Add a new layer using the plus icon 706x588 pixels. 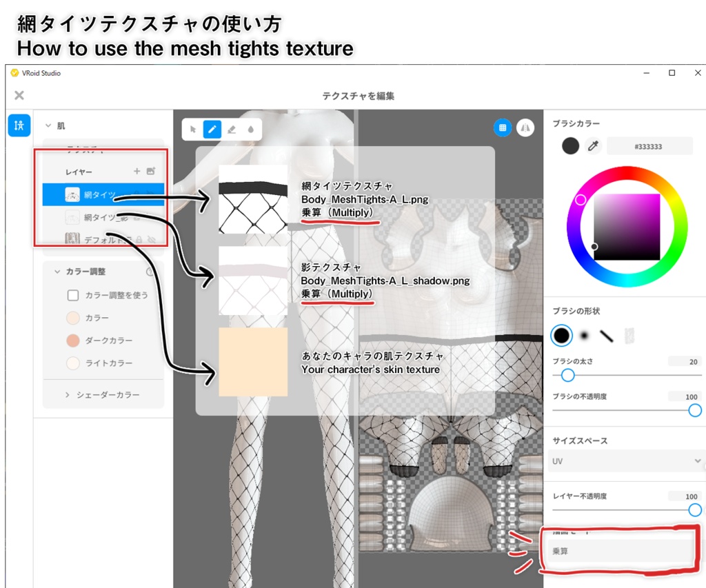[x=137, y=171]
